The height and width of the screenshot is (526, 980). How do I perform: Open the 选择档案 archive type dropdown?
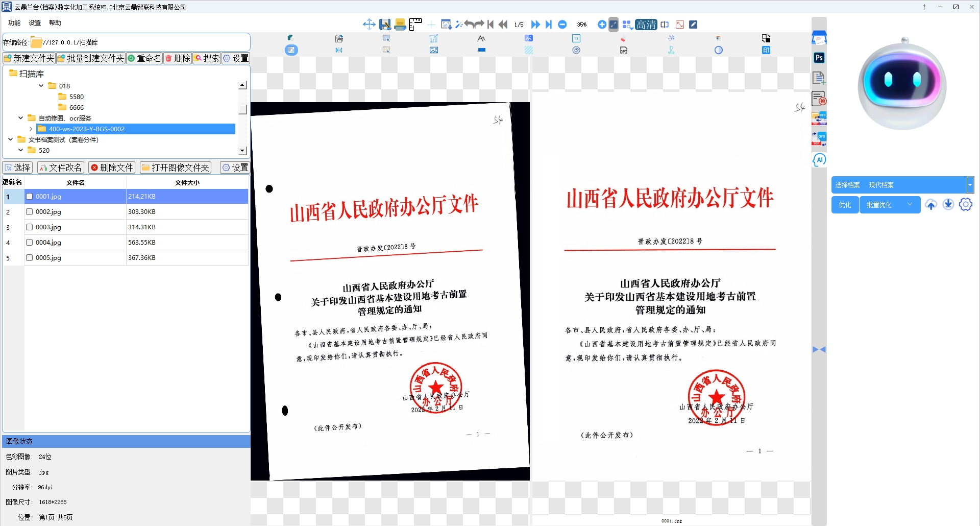click(970, 185)
